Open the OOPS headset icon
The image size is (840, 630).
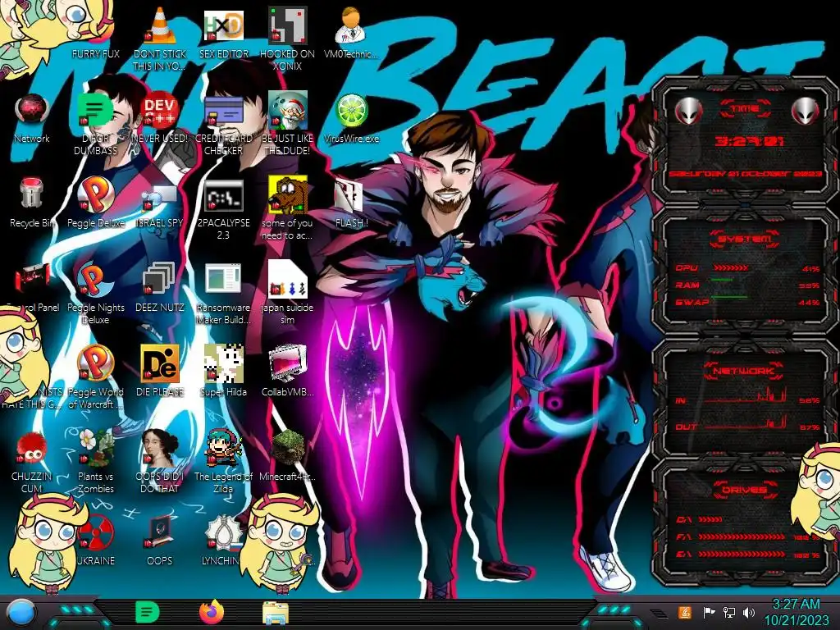click(x=160, y=532)
